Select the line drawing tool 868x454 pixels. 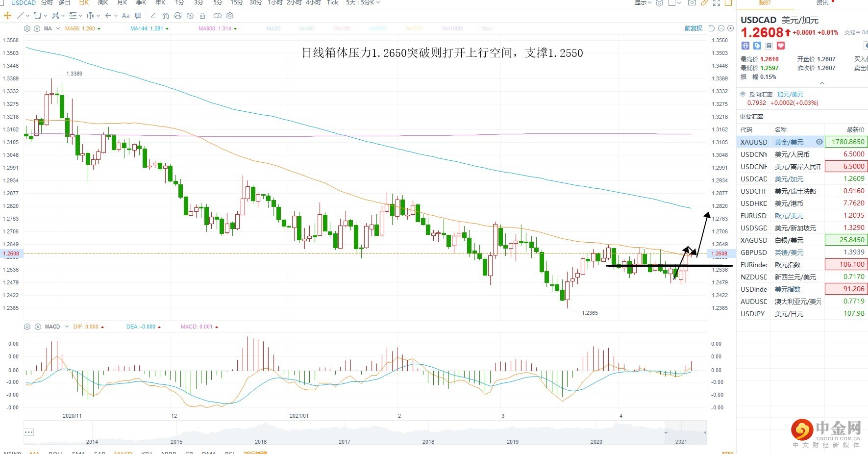(x=20, y=16)
